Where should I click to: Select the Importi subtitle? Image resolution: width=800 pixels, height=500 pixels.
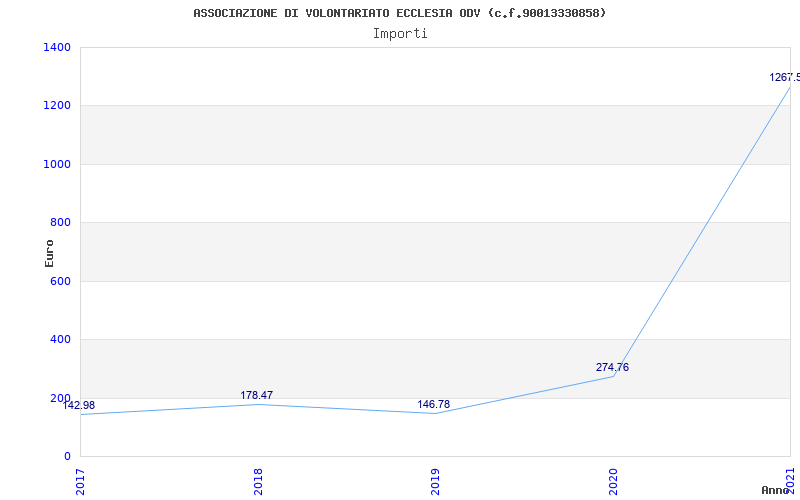(x=400, y=34)
